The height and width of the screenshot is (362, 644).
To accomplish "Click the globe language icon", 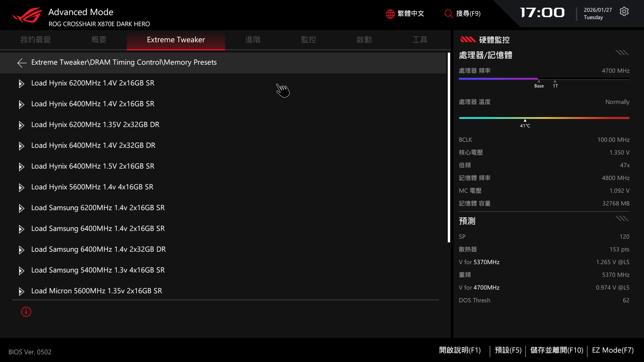I will coord(390,14).
